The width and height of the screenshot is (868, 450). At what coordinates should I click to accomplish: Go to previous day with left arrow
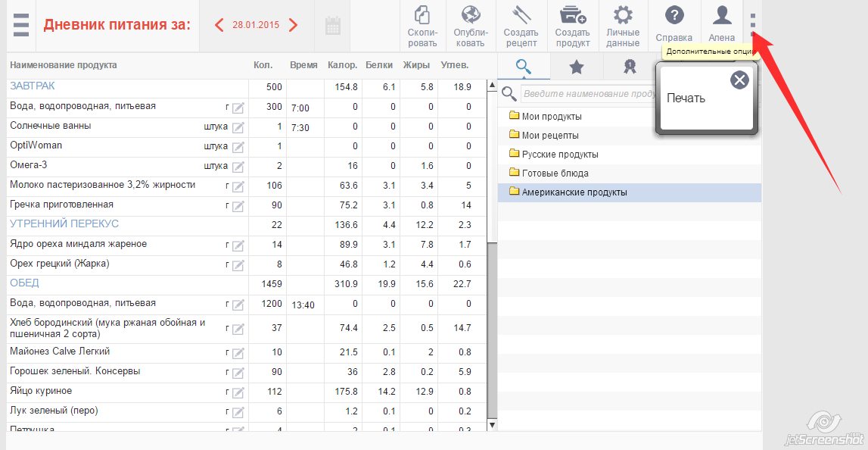219,25
